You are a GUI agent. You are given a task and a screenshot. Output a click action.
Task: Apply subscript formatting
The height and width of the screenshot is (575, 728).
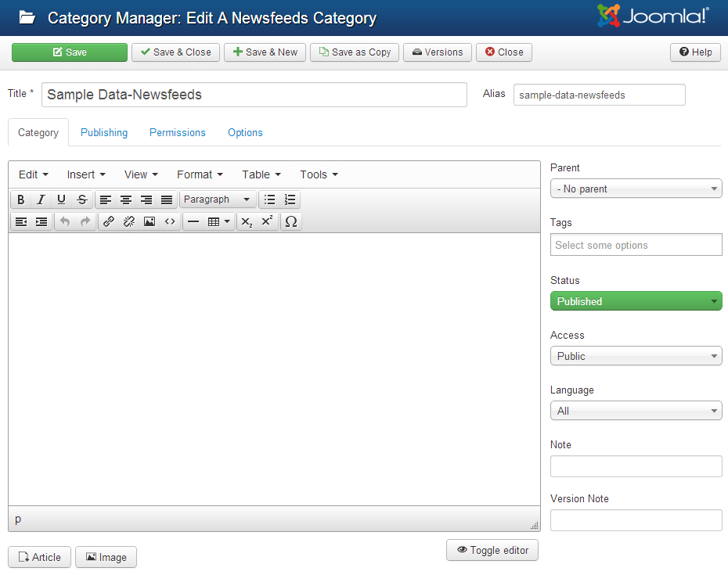pos(247,222)
